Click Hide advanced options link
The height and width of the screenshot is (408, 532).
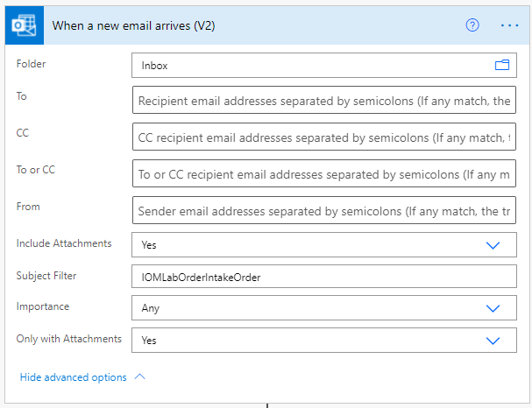(x=74, y=377)
